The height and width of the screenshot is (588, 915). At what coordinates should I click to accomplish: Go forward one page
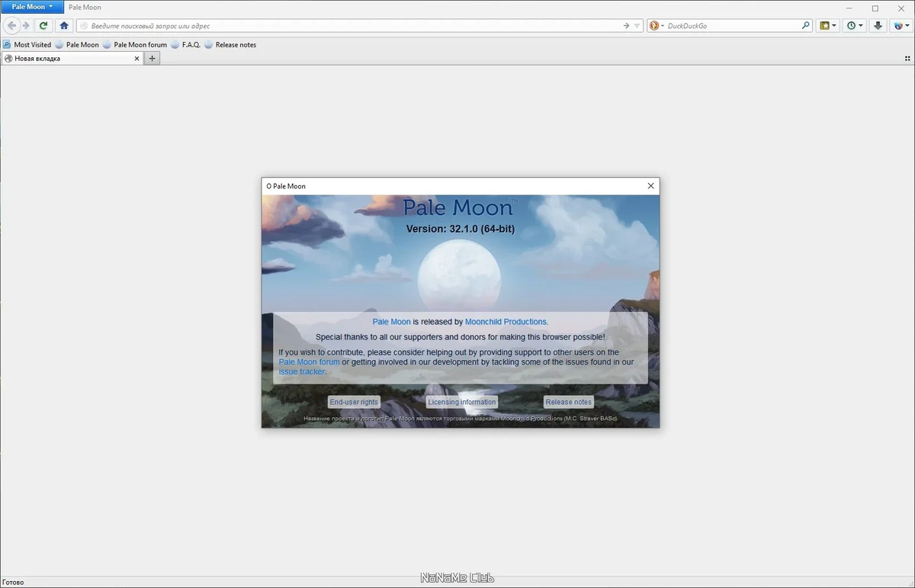point(26,26)
